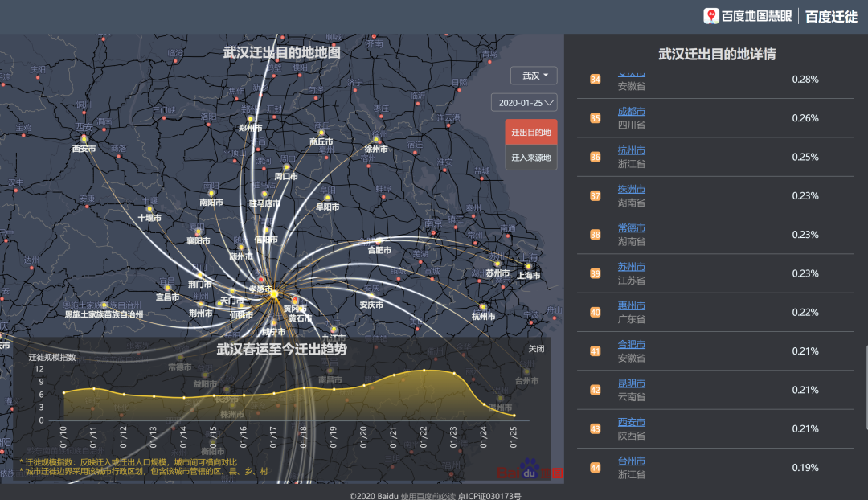This screenshot has height=500, width=868.
Task: Open the 苏州市 link in the list
Action: [x=632, y=266]
